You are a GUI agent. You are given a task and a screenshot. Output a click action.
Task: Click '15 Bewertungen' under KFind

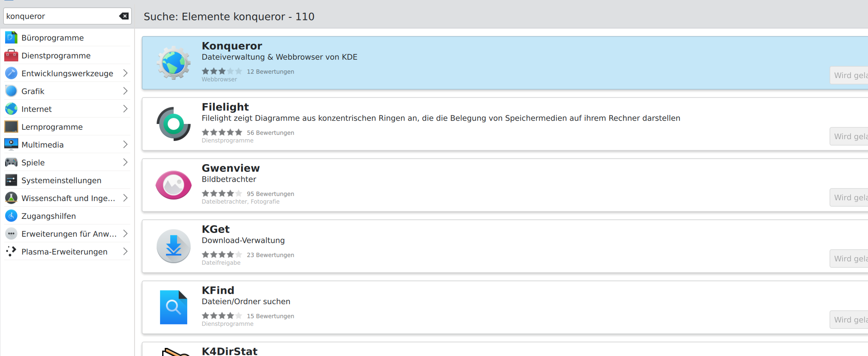(x=270, y=316)
